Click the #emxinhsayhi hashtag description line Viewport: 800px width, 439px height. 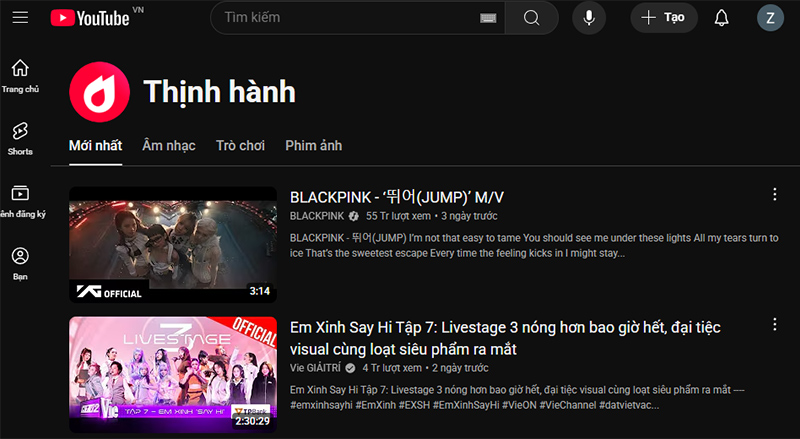(474, 405)
